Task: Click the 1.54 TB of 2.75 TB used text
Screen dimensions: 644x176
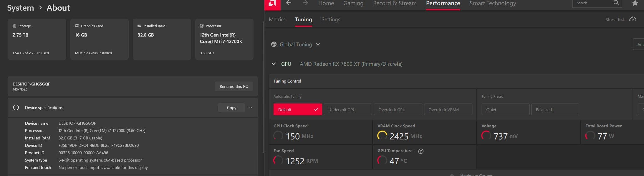Action: click(x=31, y=53)
